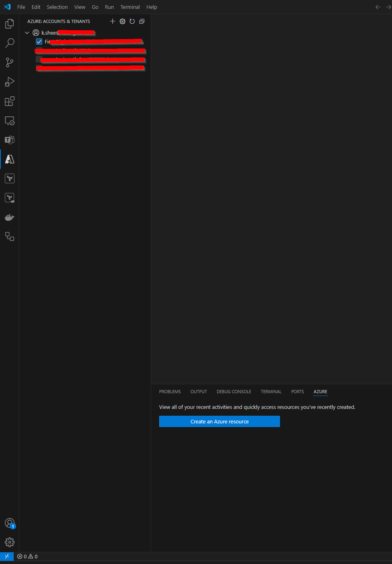Add a new Azure account with the plus icon
392x564 pixels.
coord(112,21)
